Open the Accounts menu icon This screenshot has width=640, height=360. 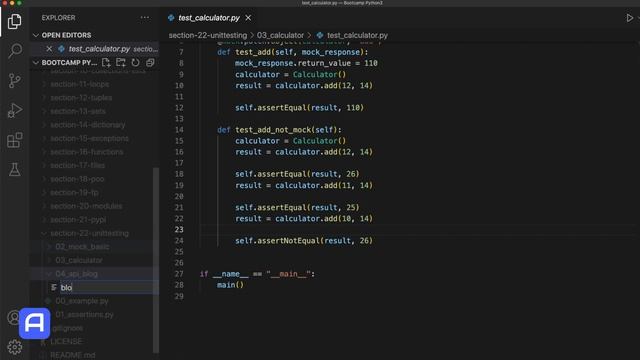click(x=13, y=317)
